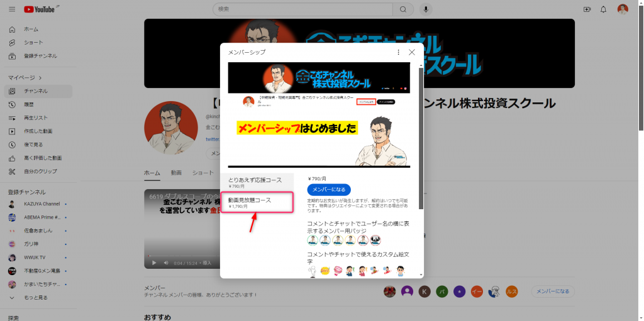644x321 pixels.
Task: Mute the featured video volume
Action: coord(166,263)
